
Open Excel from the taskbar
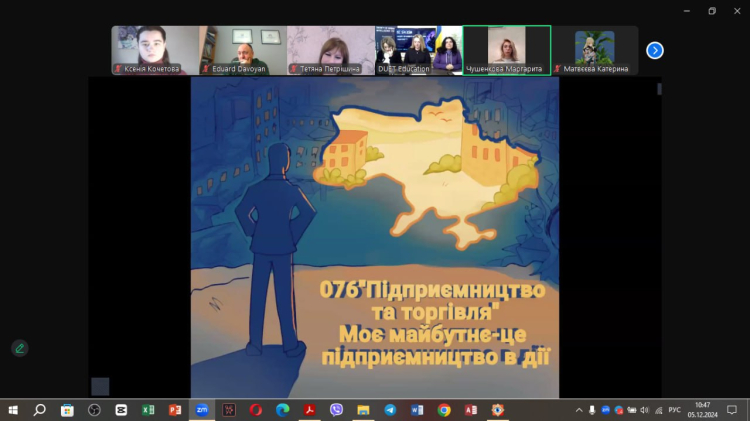148,410
